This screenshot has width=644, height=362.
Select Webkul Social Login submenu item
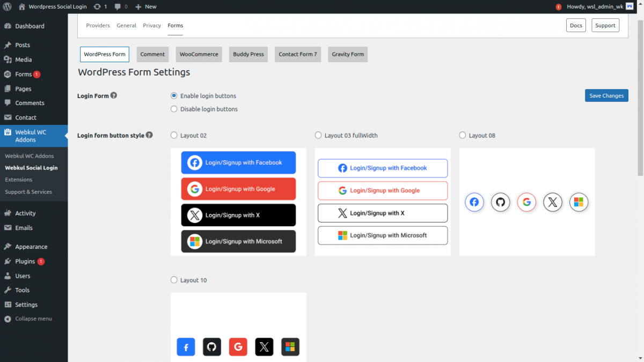[x=31, y=168]
